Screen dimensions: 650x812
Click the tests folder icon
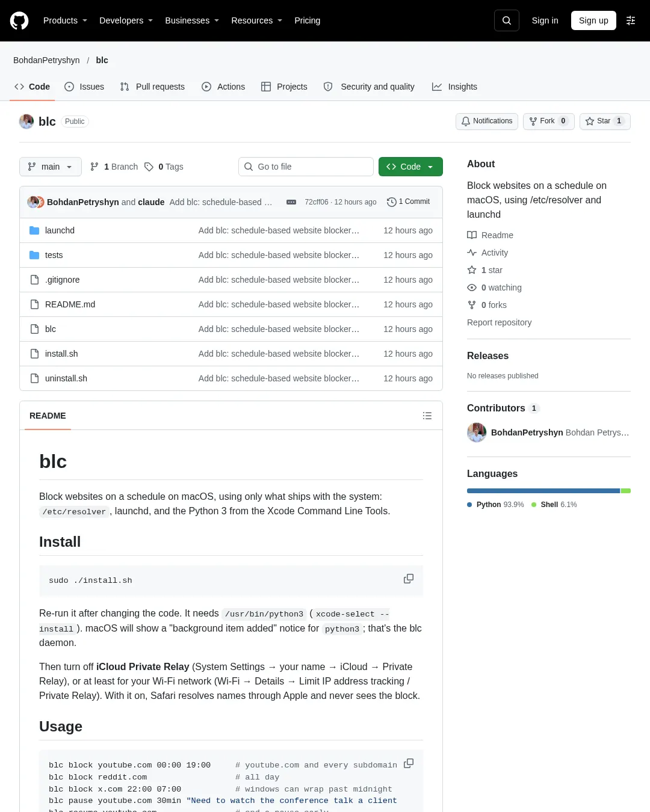[34, 255]
